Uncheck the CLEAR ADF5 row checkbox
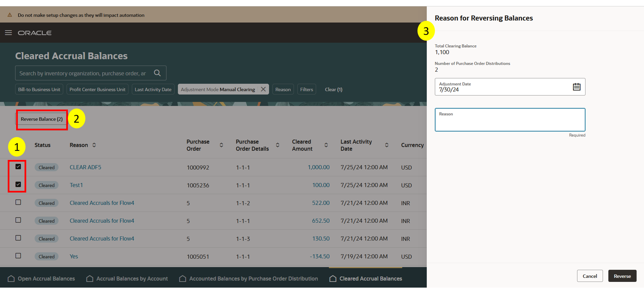Image resolution: width=644 pixels, height=295 pixels. tap(18, 167)
